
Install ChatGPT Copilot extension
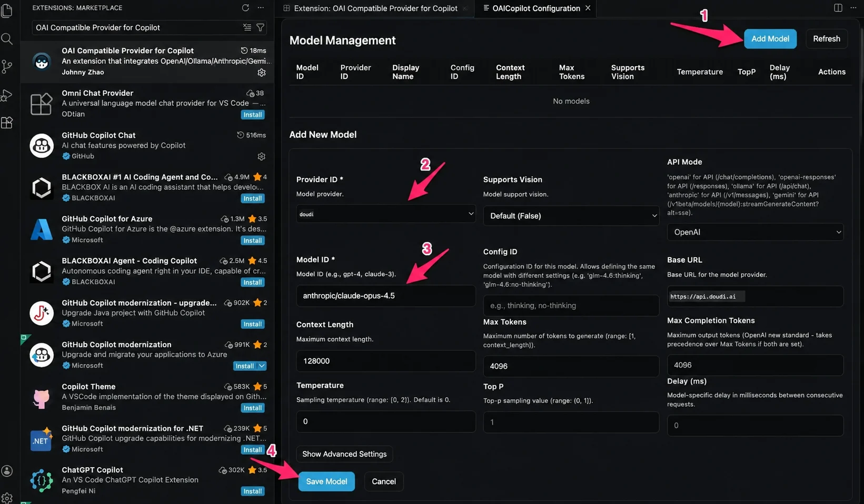click(253, 491)
